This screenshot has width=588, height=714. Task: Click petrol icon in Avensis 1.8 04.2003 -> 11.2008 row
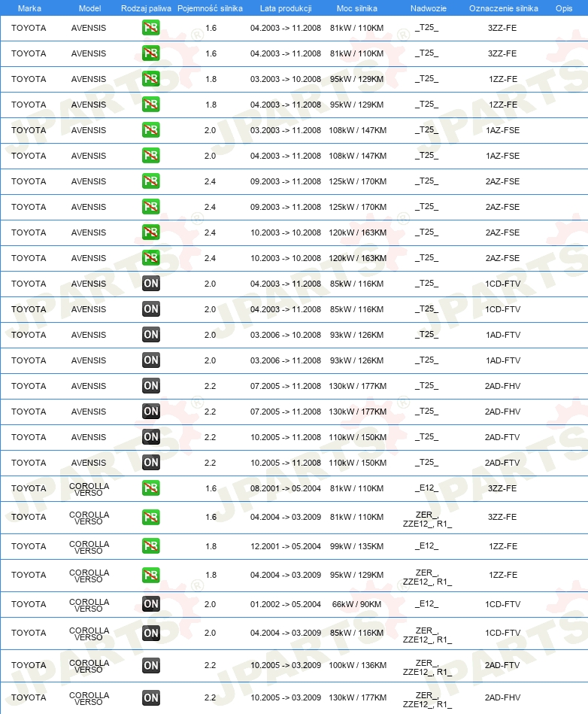(x=150, y=105)
